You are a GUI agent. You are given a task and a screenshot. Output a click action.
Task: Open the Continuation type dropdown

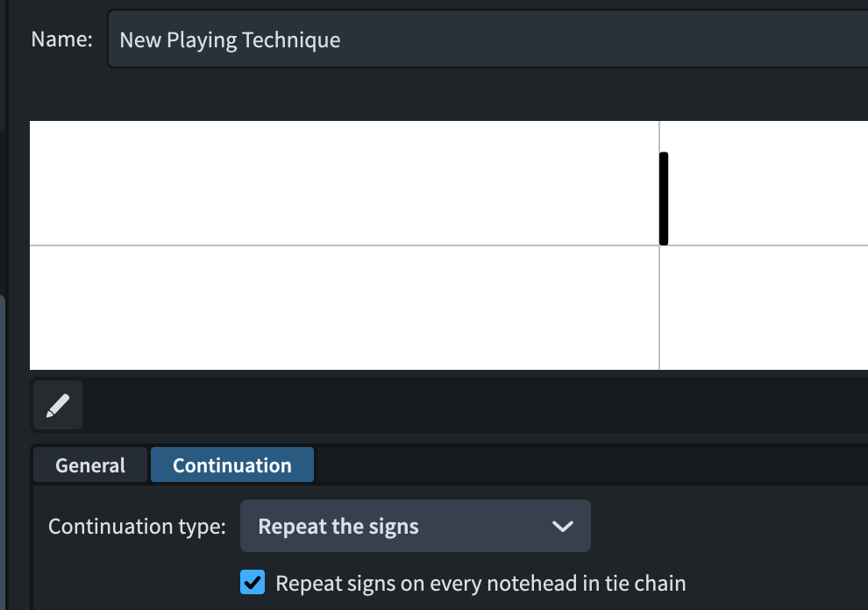415,526
